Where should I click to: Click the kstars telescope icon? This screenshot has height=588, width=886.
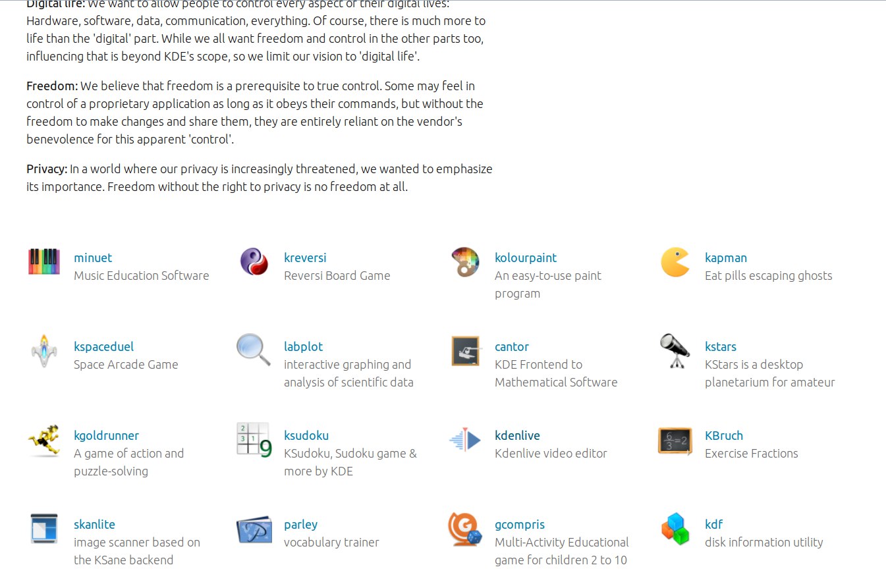click(675, 350)
